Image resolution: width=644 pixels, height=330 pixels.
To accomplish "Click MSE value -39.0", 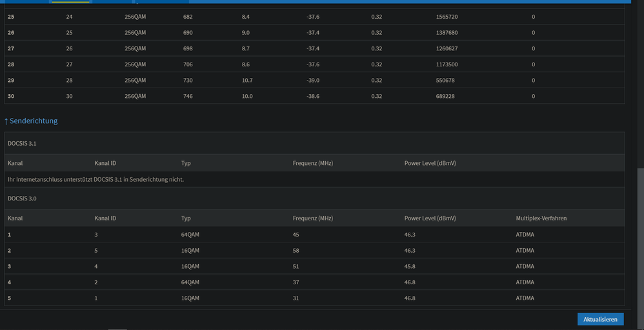I will point(313,81).
